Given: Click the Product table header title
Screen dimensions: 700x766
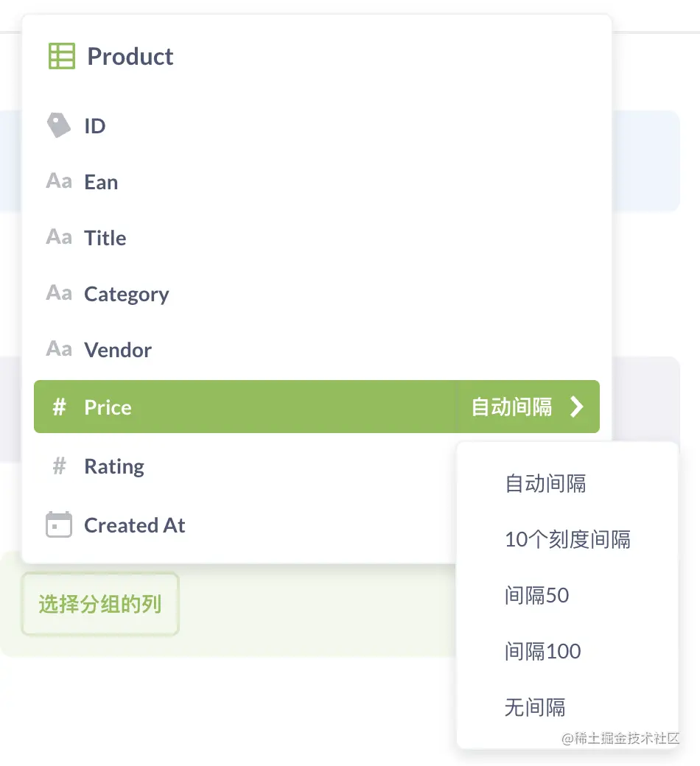Looking at the screenshot, I should (130, 57).
